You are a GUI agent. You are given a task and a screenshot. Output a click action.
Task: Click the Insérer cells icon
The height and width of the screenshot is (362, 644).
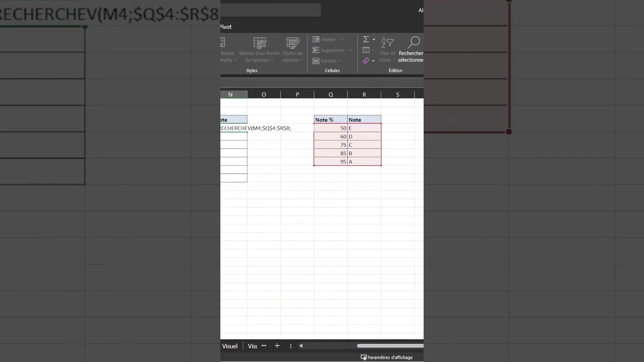316,39
